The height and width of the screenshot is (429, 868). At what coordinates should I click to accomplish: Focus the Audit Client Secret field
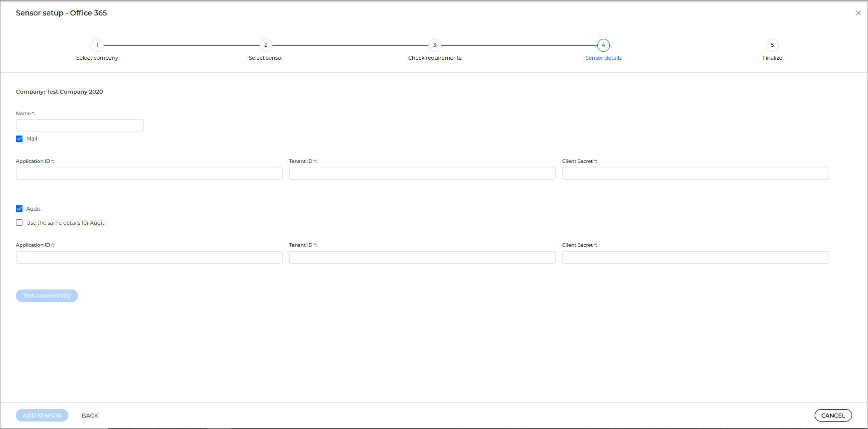[695, 257]
